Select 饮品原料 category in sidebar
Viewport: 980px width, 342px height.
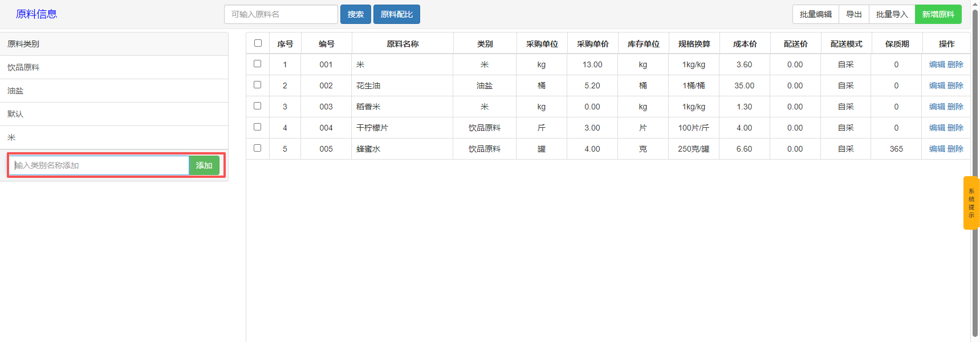(23, 67)
